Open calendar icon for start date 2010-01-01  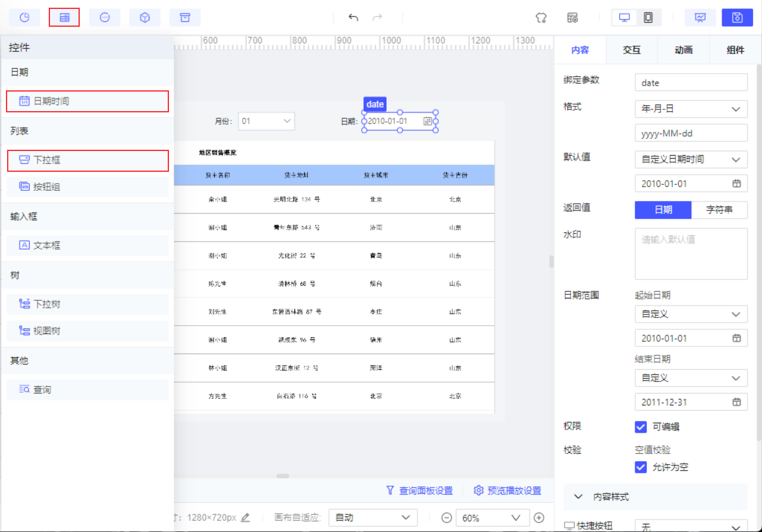click(736, 338)
